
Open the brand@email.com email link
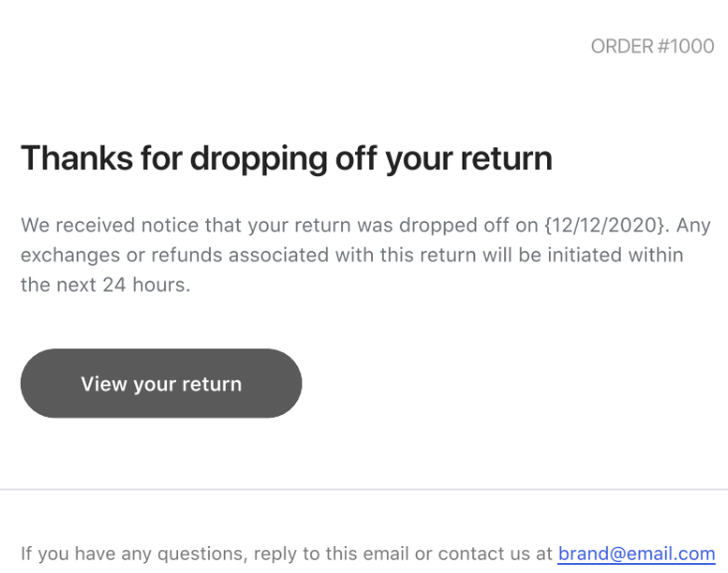click(x=637, y=554)
